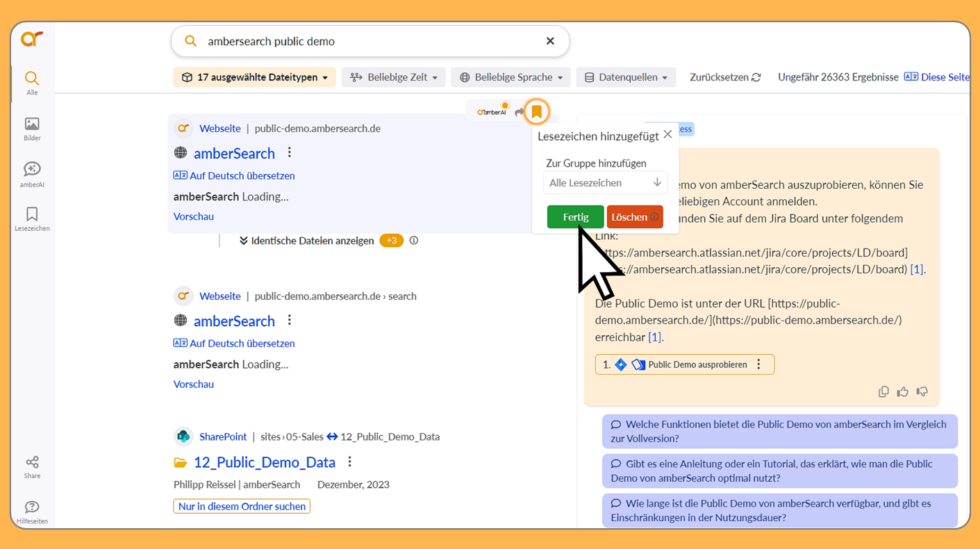The height and width of the screenshot is (549, 980).
Task: Reset filters with Zurücksetzen
Action: tap(725, 77)
